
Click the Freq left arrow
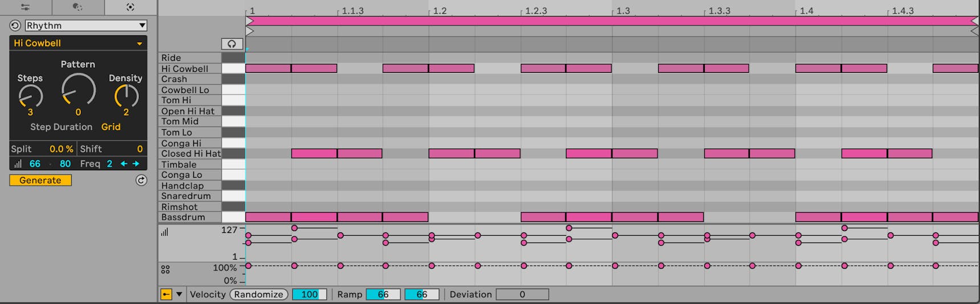point(124,164)
